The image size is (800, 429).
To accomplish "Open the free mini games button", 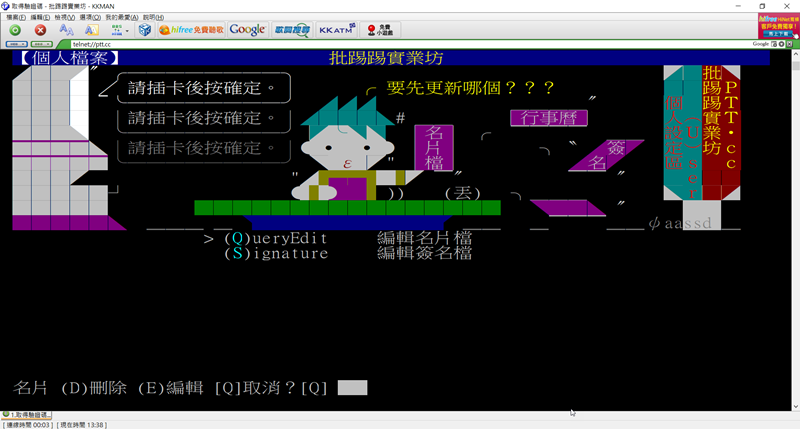I will point(381,30).
